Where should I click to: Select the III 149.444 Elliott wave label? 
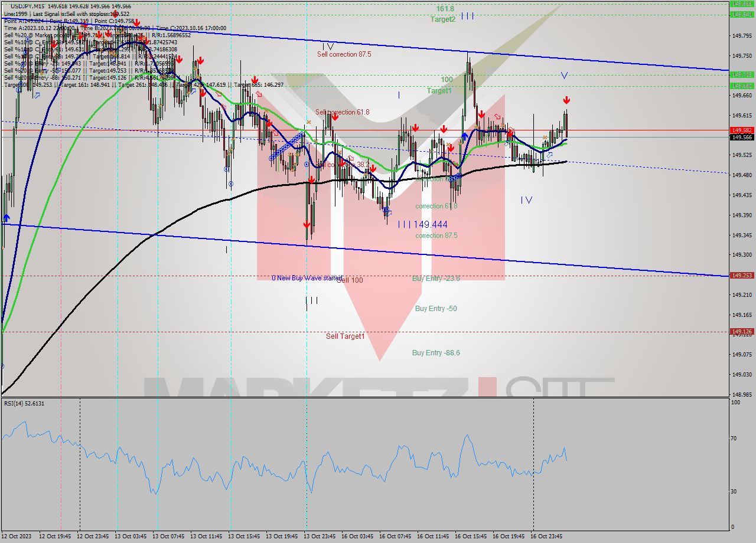tap(422, 224)
